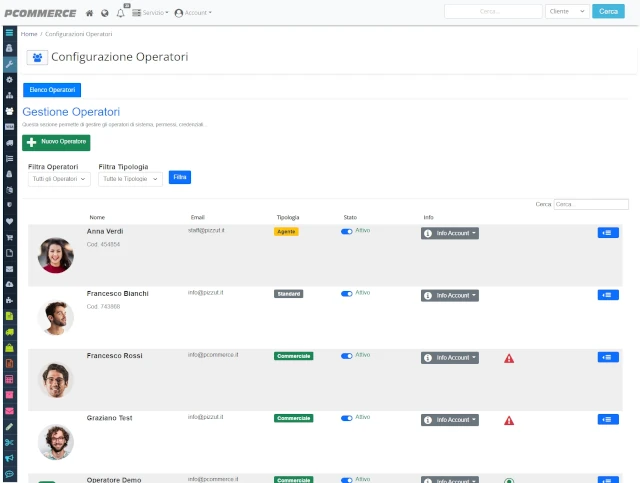Viewport: 640px width, 483px height.
Task: Open Info Account dropdown for Anna Verdi
Action: pyautogui.click(x=450, y=233)
